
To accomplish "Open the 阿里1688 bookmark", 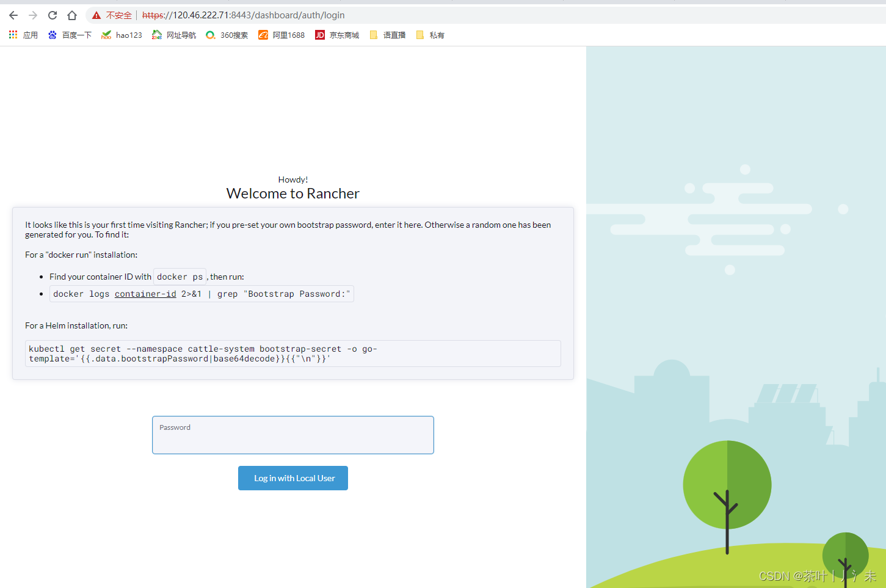I will (x=281, y=35).
